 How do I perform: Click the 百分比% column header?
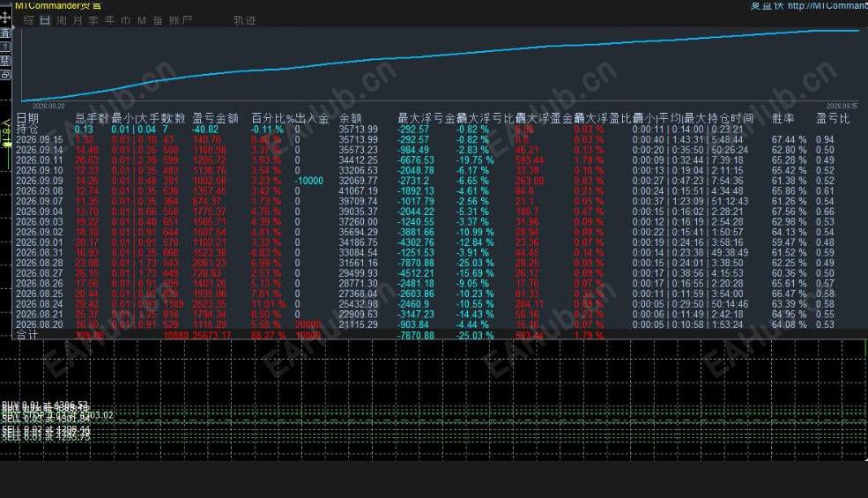click(273, 118)
